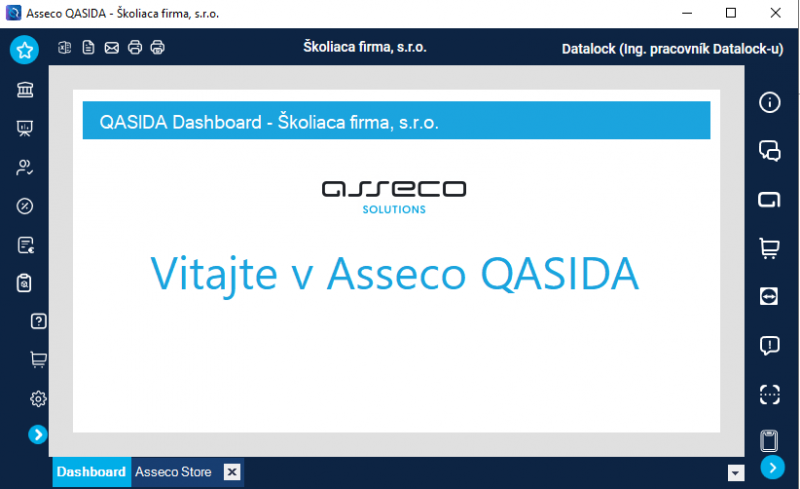The height and width of the screenshot is (489, 800).
Task: Send by email envelope icon
Action: click(x=112, y=48)
